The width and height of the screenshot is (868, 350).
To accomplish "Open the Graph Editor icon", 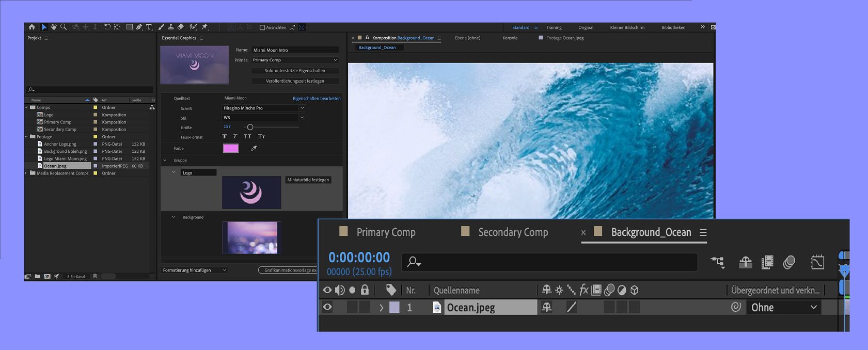I will tap(817, 262).
